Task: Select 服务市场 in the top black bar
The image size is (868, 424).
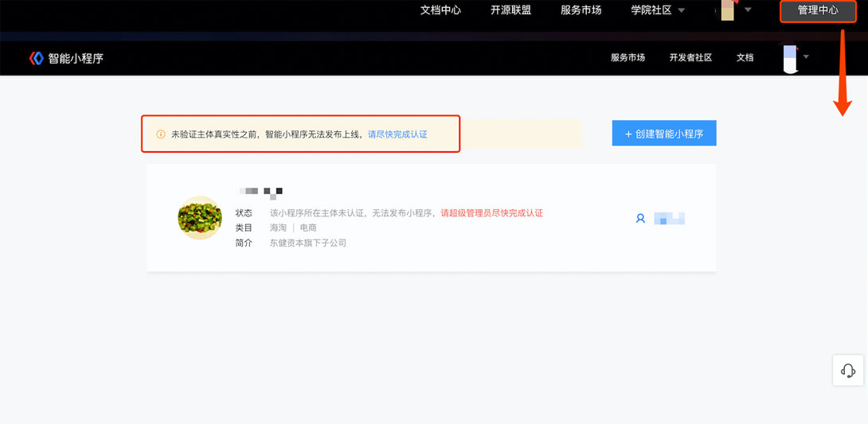Action: tap(581, 10)
